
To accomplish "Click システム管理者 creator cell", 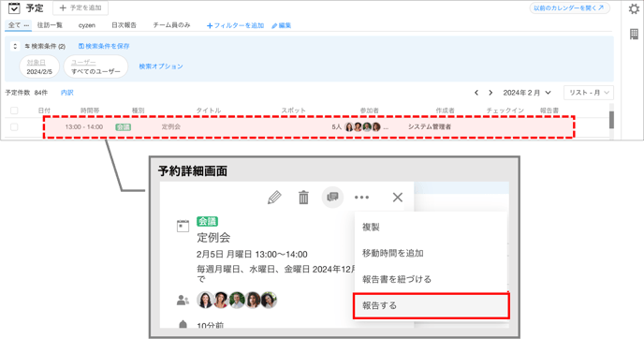I will click(430, 126).
